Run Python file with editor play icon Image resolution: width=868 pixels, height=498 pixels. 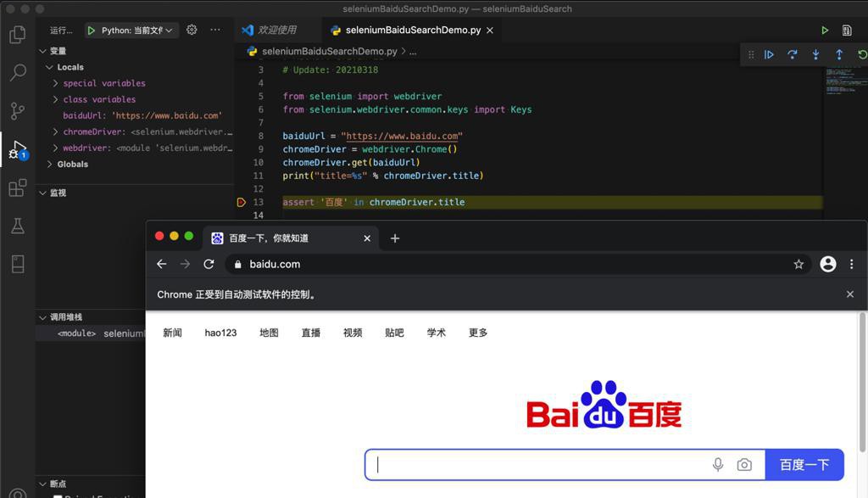(x=825, y=31)
